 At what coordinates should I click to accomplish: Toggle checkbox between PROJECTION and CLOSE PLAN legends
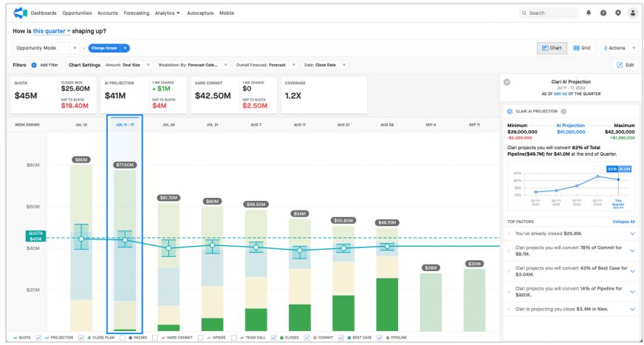point(81,338)
